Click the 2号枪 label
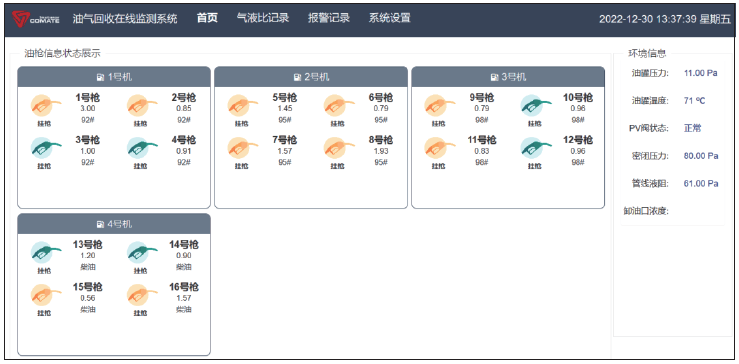 pos(184,98)
